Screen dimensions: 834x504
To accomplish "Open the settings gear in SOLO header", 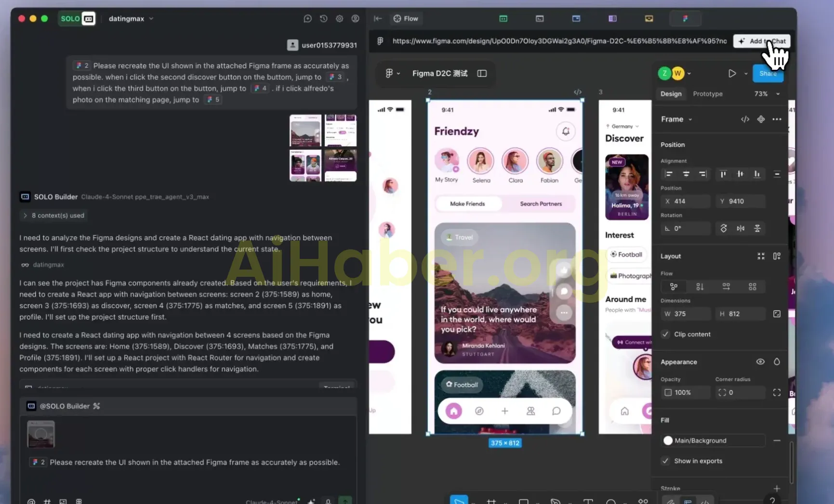I will [340, 19].
